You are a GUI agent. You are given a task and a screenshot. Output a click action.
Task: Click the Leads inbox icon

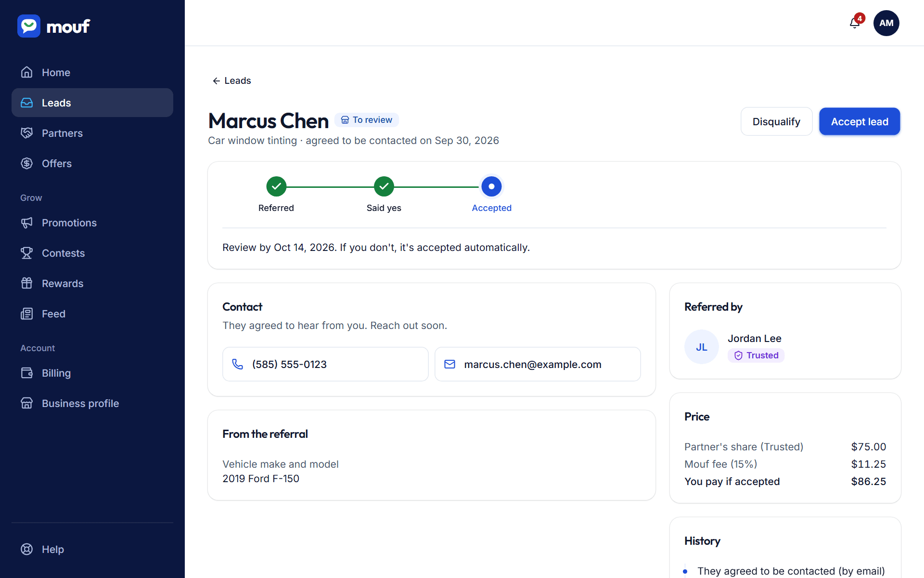pyautogui.click(x=27, y=103)
